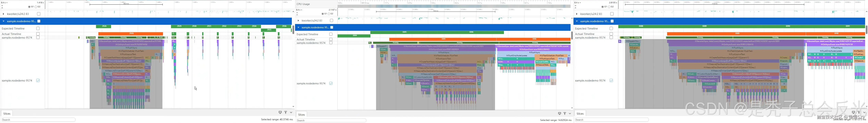The image size is (868, 123).
Task: Expand kworker/u24:2 83 row in right panel
Action: (577, 14)
